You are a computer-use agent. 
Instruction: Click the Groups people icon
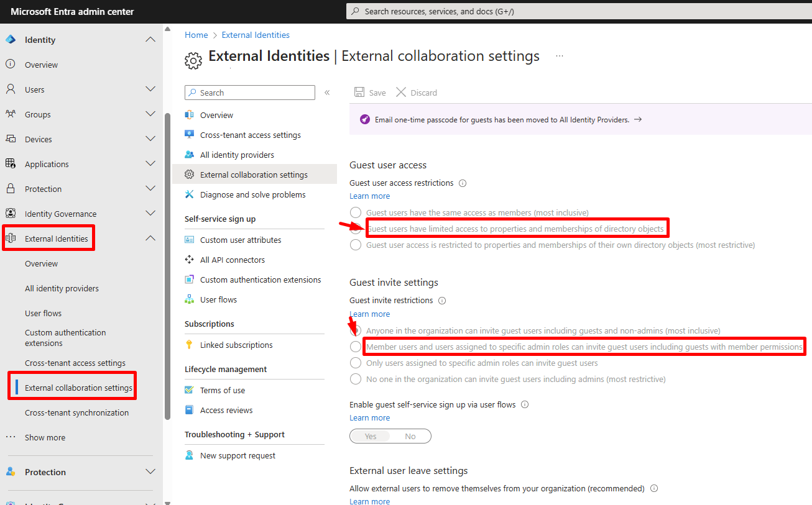point(10,114)
